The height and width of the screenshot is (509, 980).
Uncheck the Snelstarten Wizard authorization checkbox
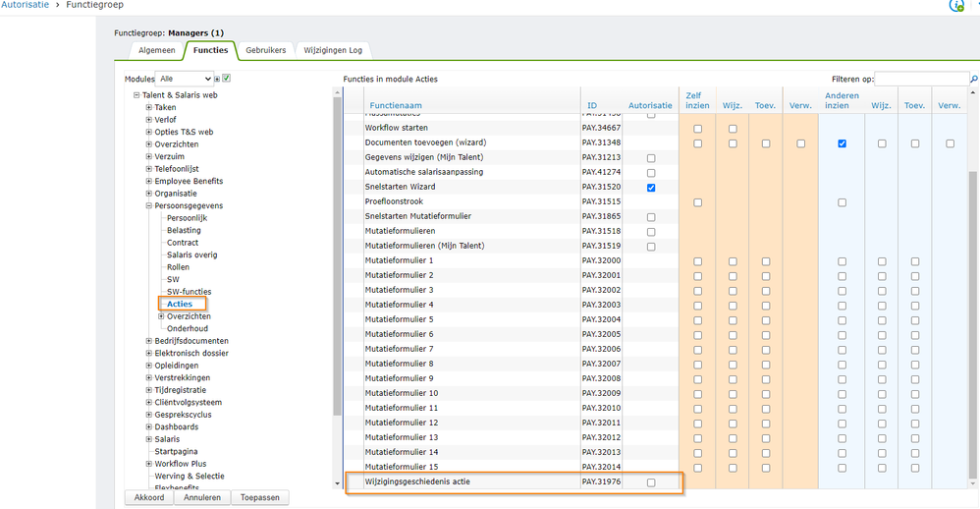651,188
